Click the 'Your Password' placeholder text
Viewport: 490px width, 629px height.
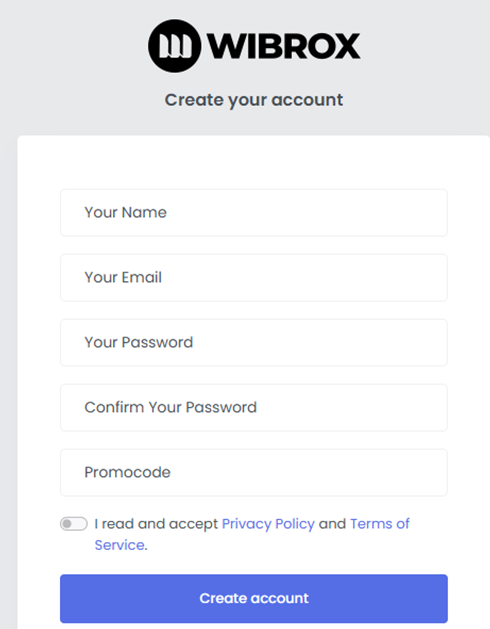(138, 343)
